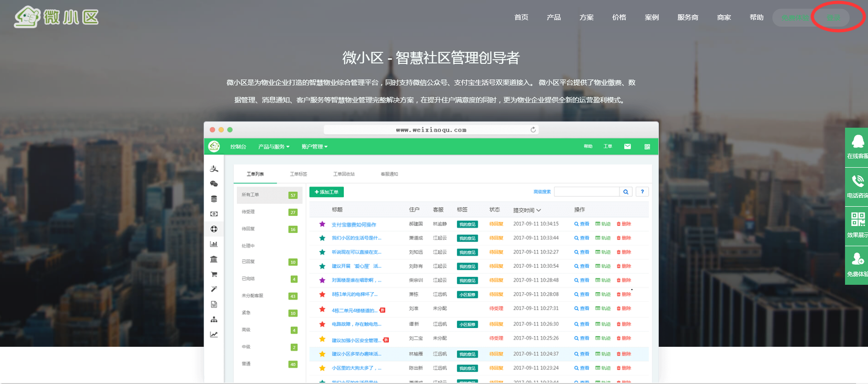Image resolution: width=868 pixels, height=384 pixels.
Task: Click the reload icon in the address bar
Action: (x=533, y=130)
